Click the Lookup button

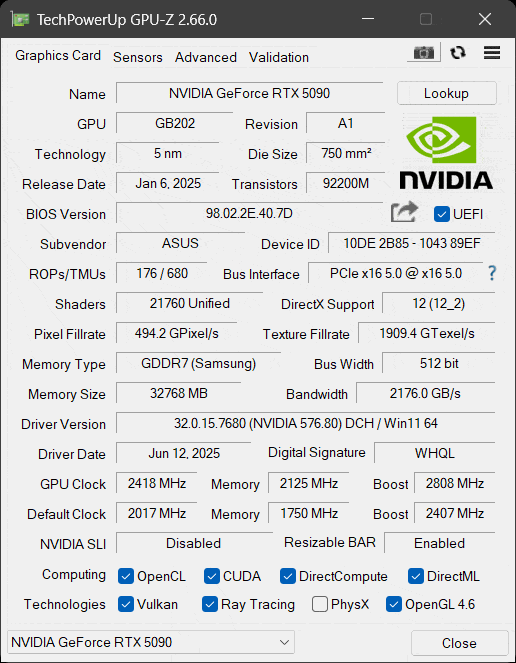(447, 93)
